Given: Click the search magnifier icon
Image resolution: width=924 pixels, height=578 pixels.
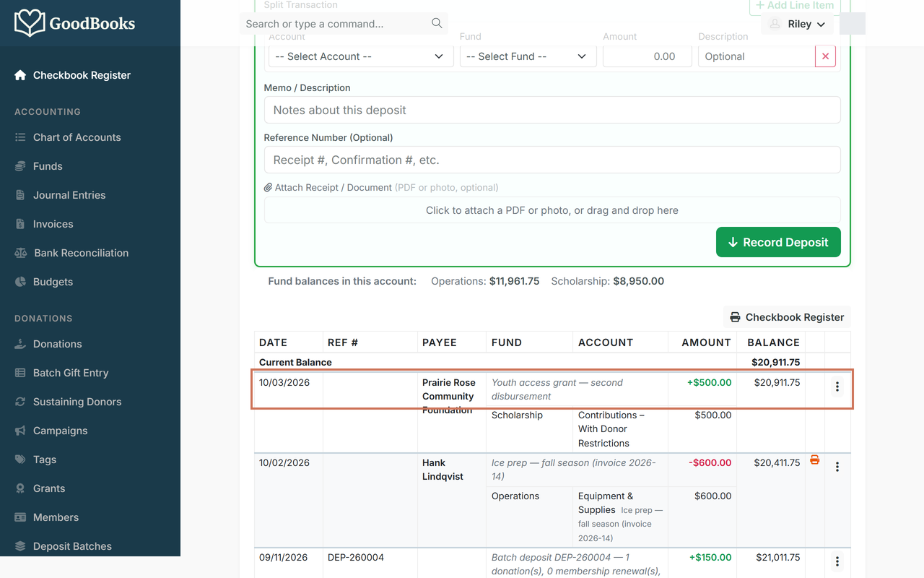Looking at the screenshot, I should [x=437, y=23].
